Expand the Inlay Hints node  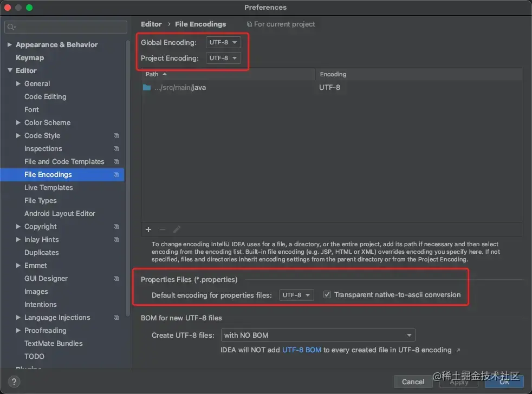[x=18, y=239]
